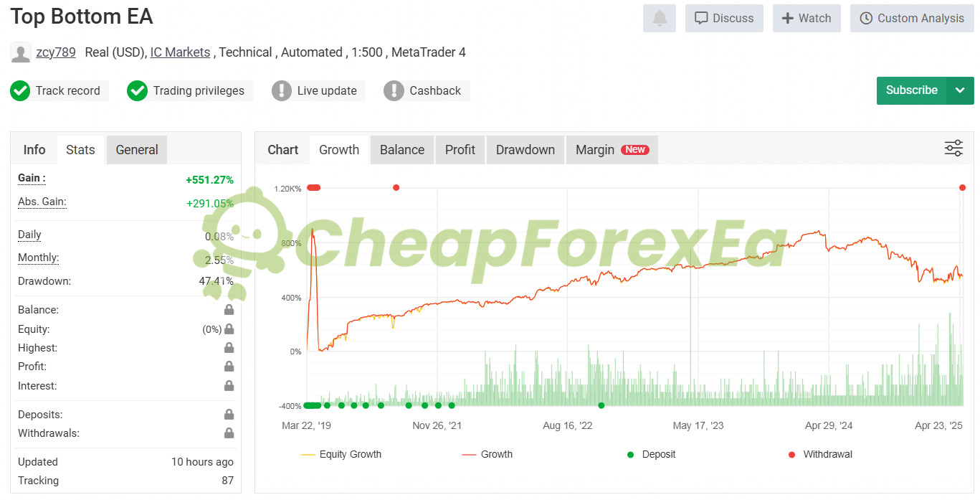Switch to the Drawdown chart tab
The height and width of the screenshot is (500, 980).
(x=525, y=150)
